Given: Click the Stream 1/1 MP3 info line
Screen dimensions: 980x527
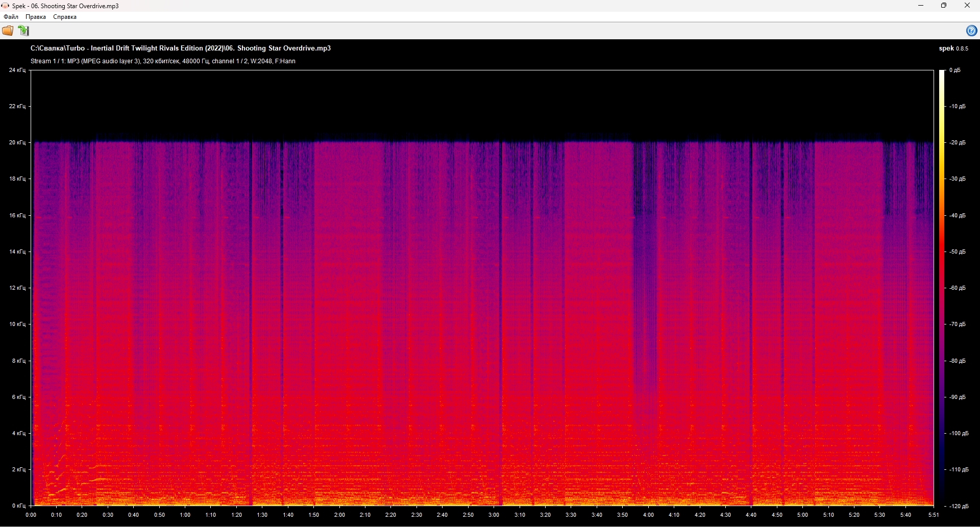Looking at the screenshot, I should (163, 61).
